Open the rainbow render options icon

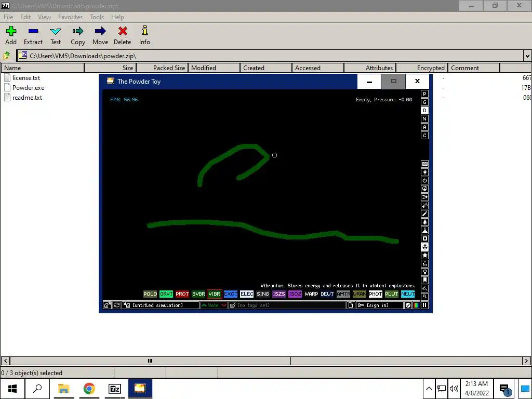(416, 305)
